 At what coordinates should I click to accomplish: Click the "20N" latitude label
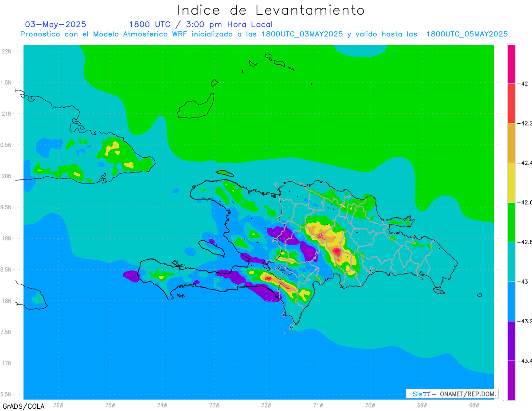click(x=7, y=176)
